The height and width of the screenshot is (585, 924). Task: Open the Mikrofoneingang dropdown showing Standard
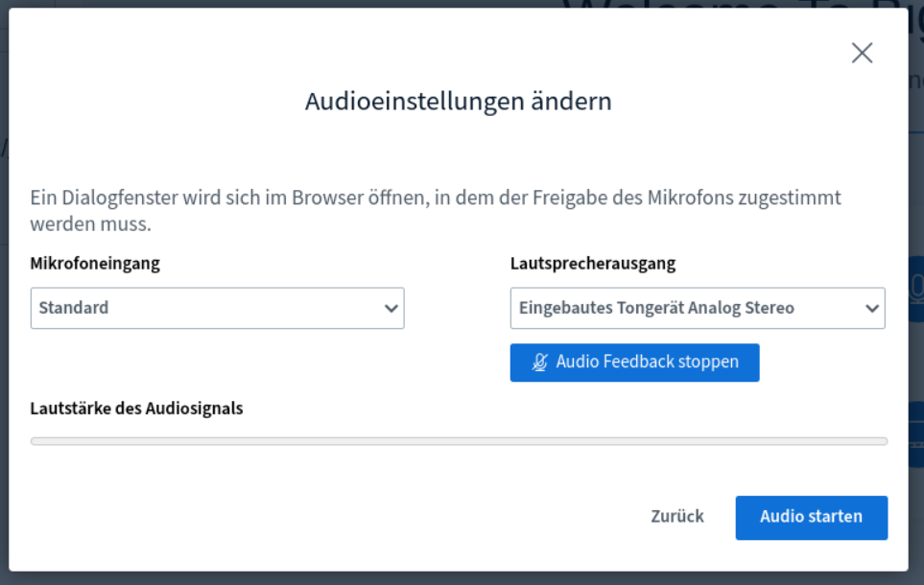coord(217,309)
